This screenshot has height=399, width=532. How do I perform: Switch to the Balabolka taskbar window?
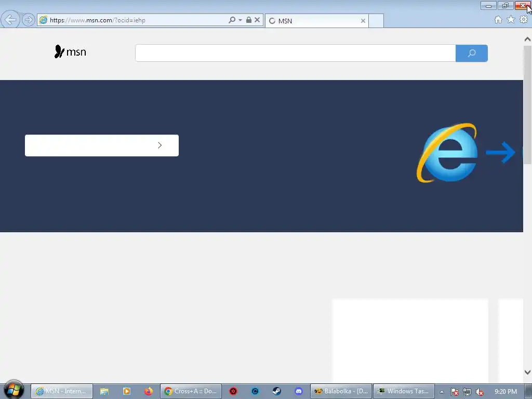coord(341,391)
